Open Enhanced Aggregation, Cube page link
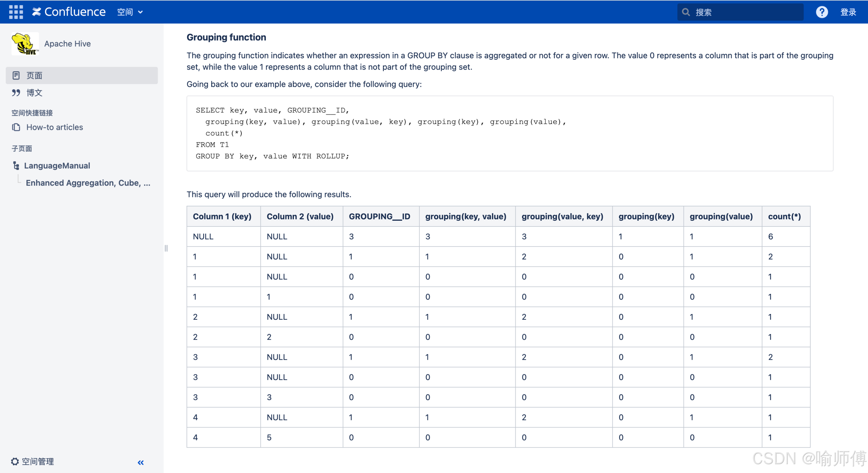The height and width of the screenshot is (473, 868). [x=88, y=183]
